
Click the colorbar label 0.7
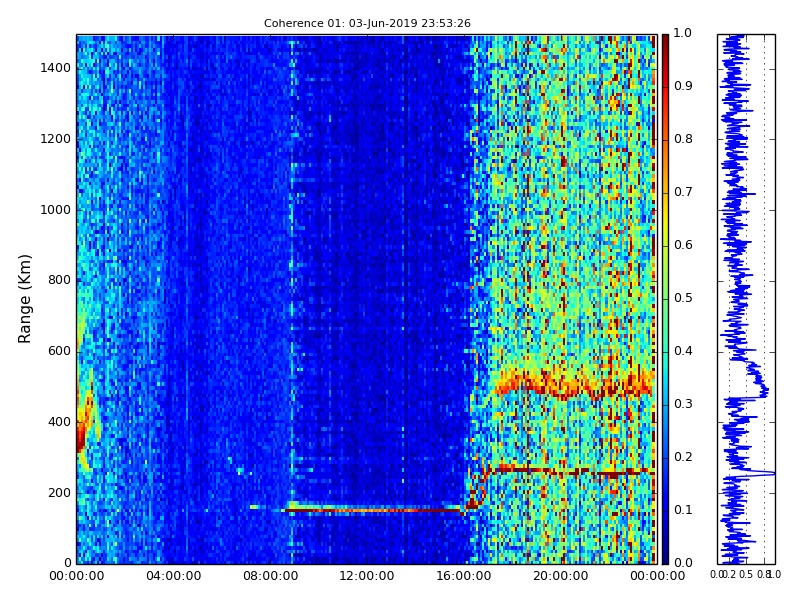pos(683,192)
